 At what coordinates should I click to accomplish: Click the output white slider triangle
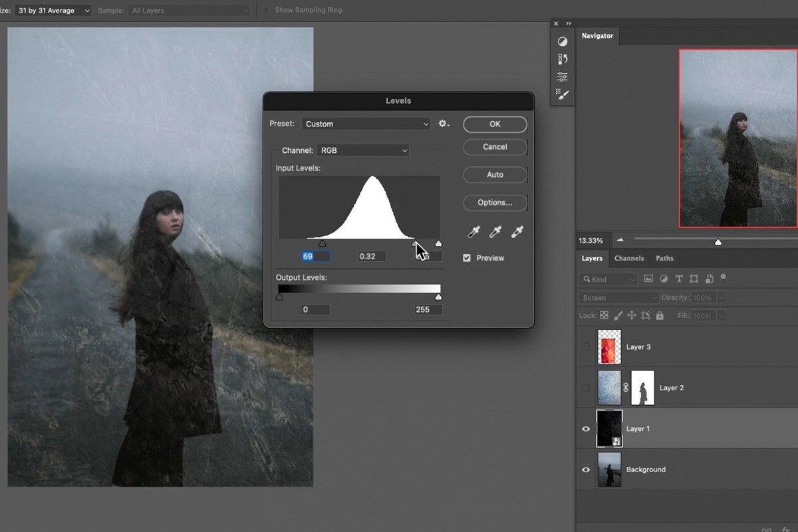click(x=438, y=297)
